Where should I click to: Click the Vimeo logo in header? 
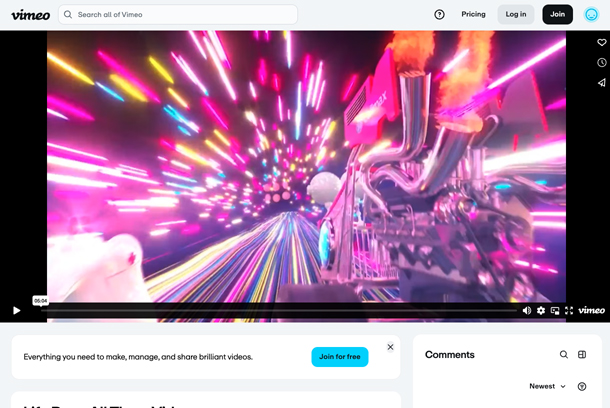pos(31,15)
